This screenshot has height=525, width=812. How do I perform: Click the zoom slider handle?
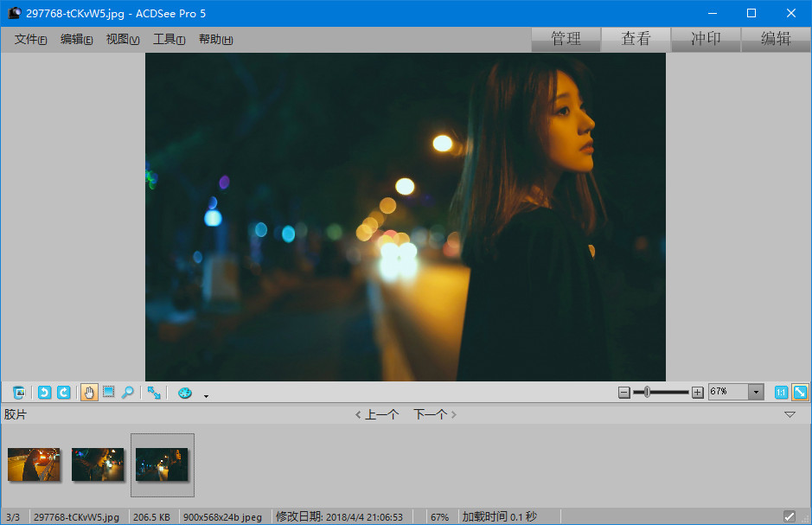(x=648, y=393)
